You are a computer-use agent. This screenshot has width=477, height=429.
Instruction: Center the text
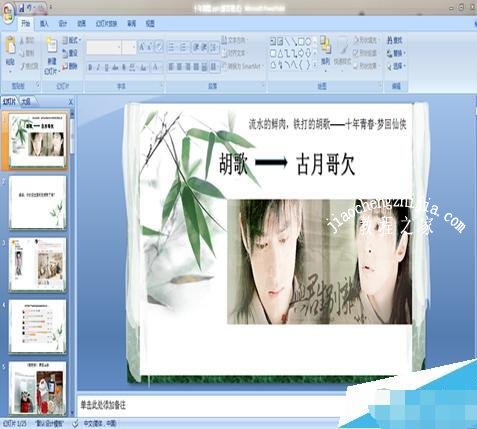[179, 67]
